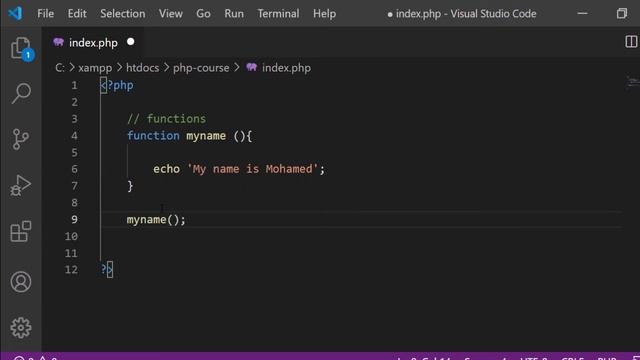Screen dimensions: 640x360
Task: Click the string 'My name is Mohamed'
Action: (252, 169)
